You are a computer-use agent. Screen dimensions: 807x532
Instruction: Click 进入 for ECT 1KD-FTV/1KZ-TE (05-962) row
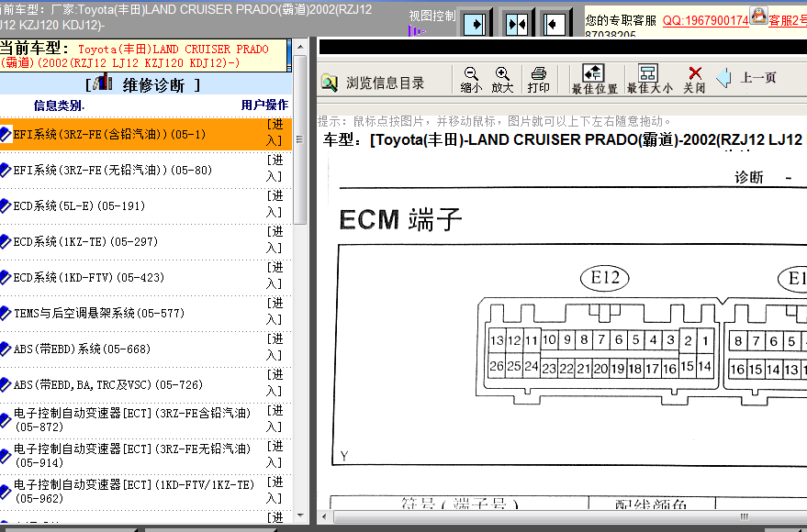(x=275, y=491)
